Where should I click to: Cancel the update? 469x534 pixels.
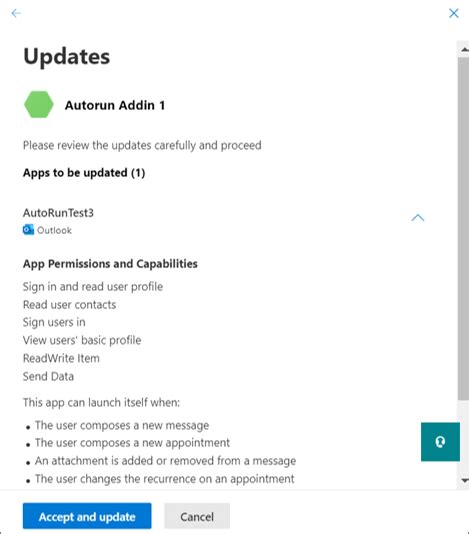pyautogui.click(x=197, y=516)
